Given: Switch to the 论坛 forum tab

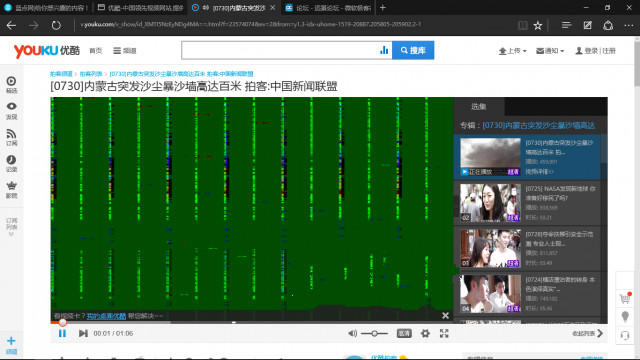Looking at the screenshot, I should (327, 7).
